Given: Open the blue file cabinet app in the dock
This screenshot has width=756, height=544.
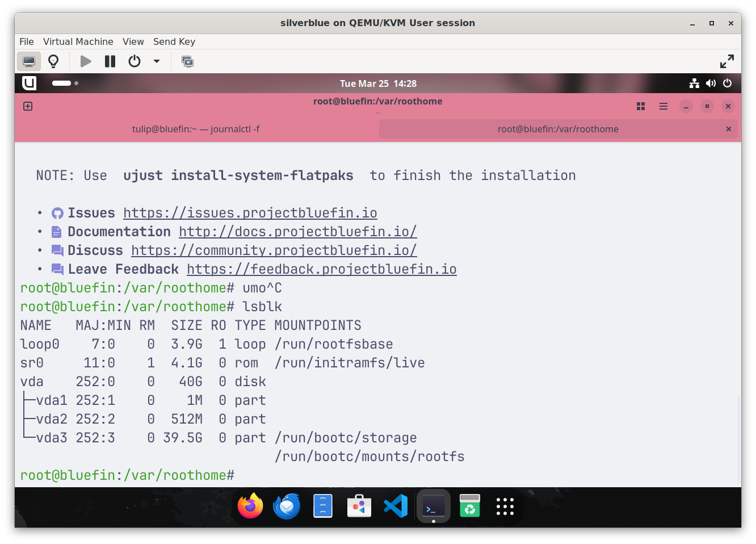Looking at the screenshot, I should point(323,506).
